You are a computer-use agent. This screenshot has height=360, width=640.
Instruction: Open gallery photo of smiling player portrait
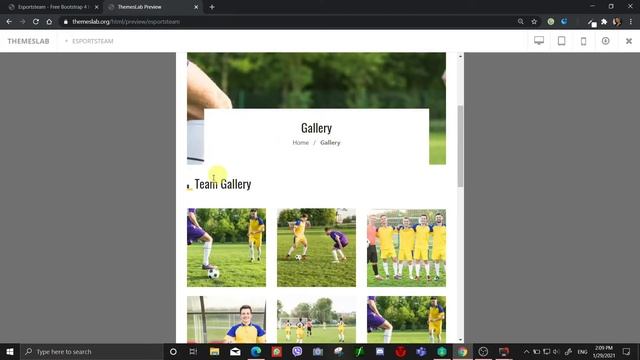pyautogui.click(x=226, y=320)
